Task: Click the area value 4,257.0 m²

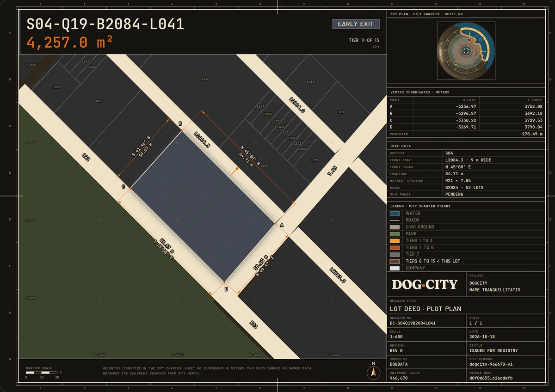Action: pyautogui.click(x=70, y=43)
